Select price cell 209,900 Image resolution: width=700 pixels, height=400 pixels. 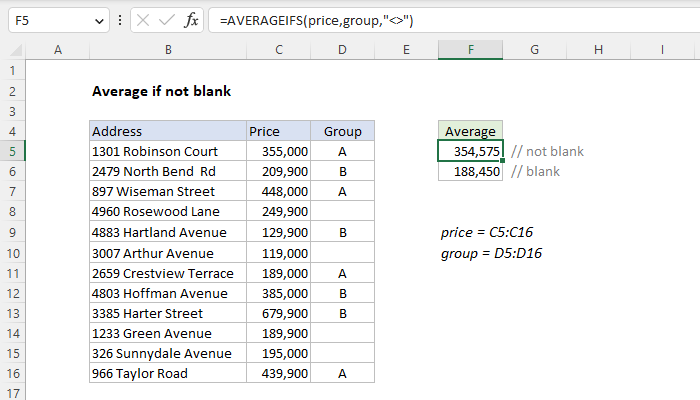click(x=279, y=171)
